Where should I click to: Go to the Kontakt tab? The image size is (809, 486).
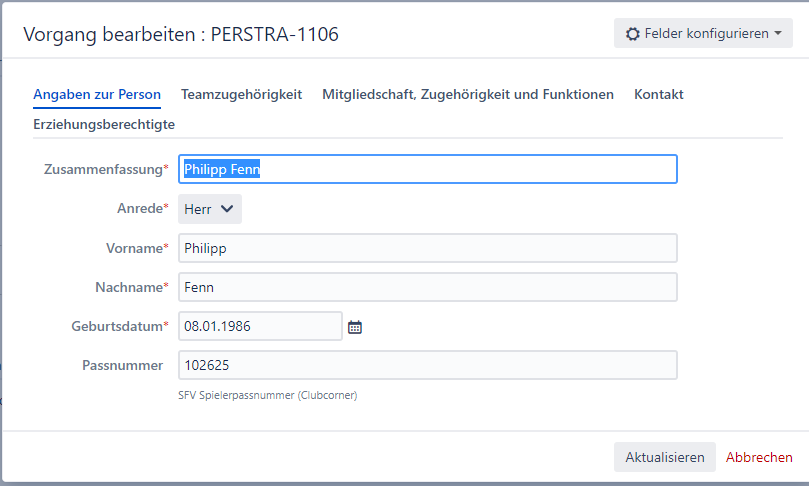click(659, 95)
